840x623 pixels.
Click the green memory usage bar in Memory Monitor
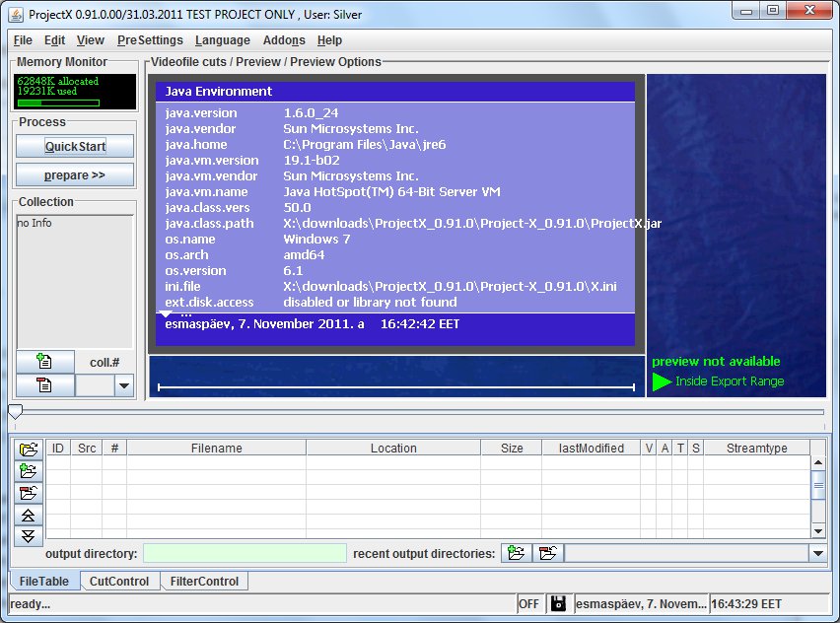point(58,103)
